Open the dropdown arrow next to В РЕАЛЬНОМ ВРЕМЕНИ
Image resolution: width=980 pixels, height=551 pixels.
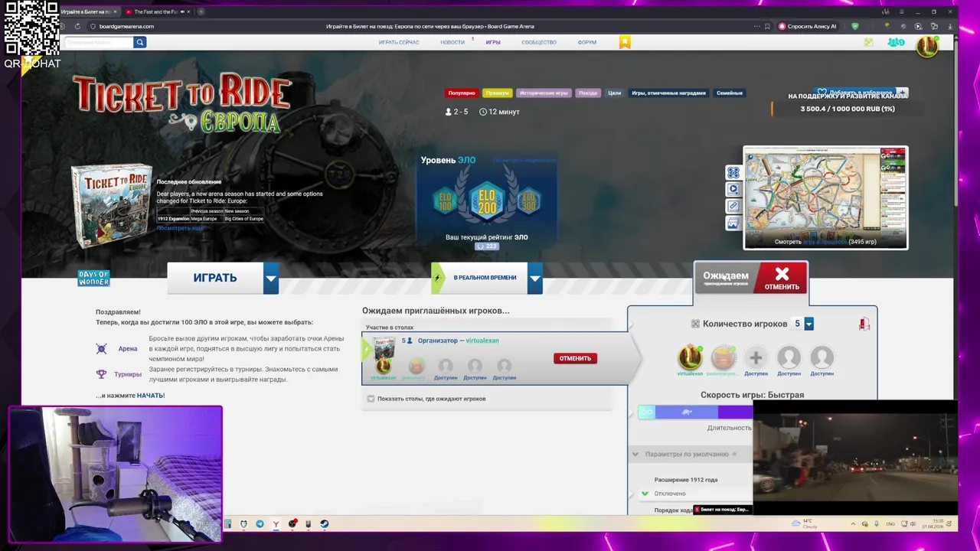[535, 278]
